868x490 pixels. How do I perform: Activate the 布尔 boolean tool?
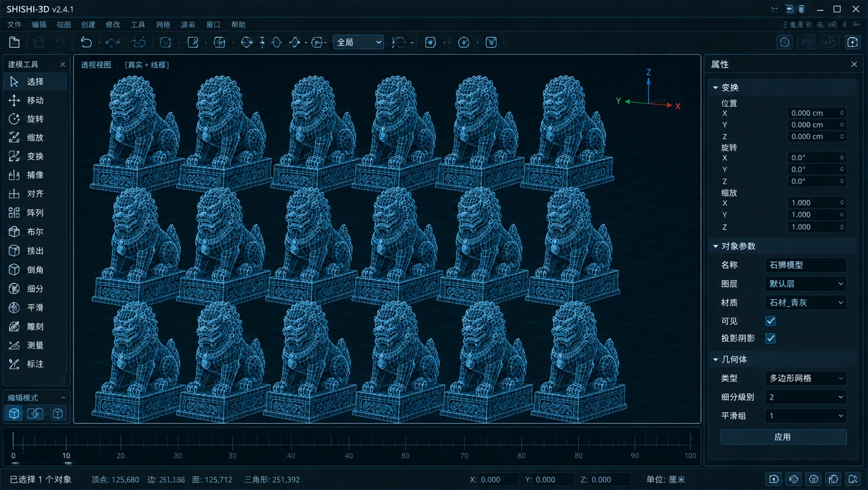pos(35,232)
